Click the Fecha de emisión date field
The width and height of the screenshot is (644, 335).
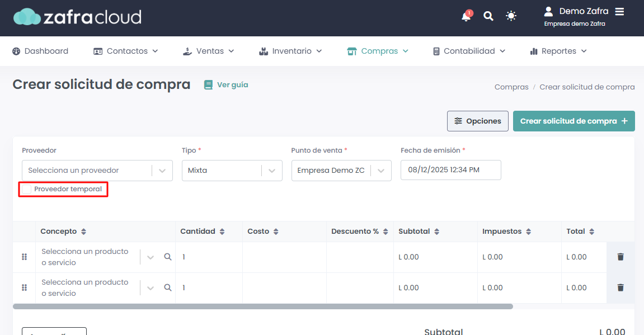(x=451, y=170)
